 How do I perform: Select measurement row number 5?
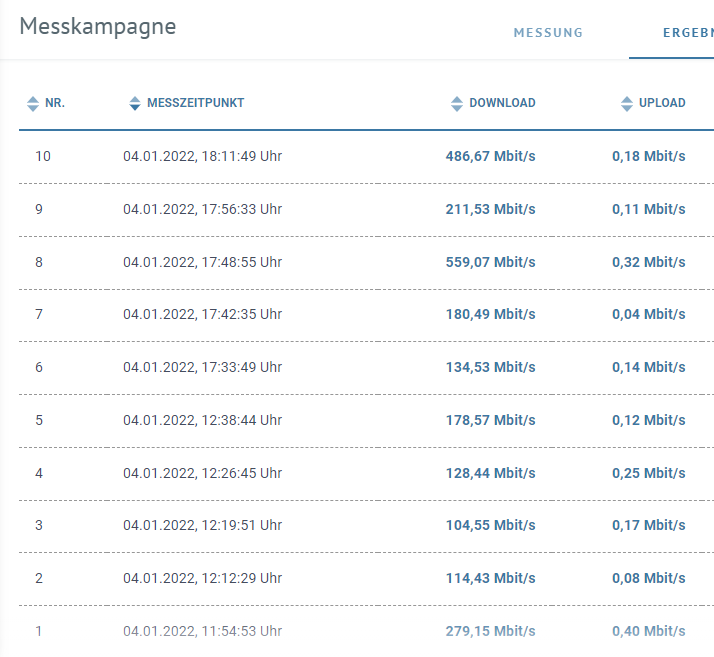pos(39,420)
